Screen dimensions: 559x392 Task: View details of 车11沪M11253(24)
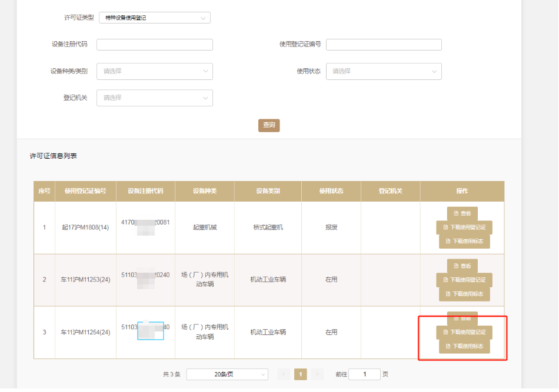(462, 266)
